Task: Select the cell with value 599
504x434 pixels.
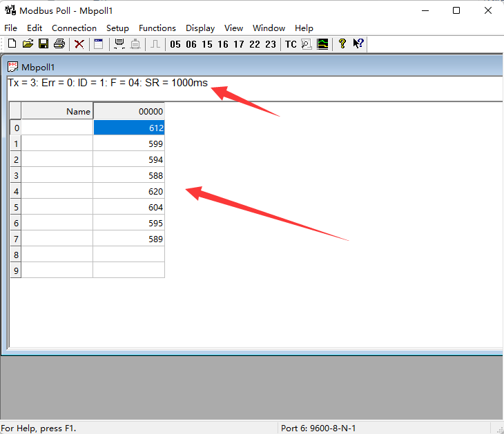Action: tap(129, 144)
